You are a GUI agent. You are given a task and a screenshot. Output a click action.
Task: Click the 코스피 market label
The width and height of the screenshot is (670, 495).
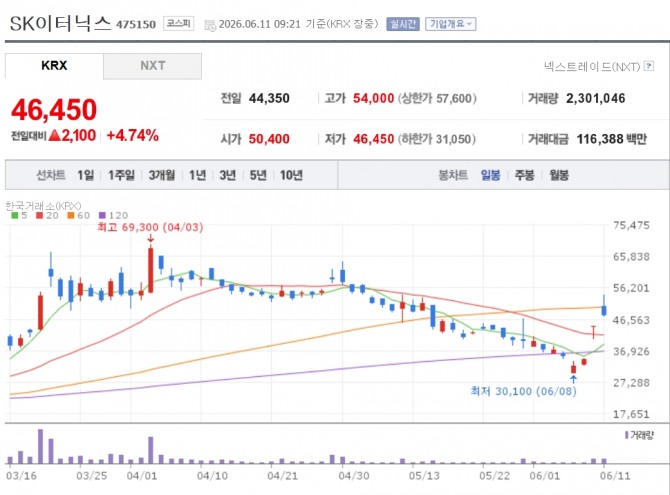[179, 24]
